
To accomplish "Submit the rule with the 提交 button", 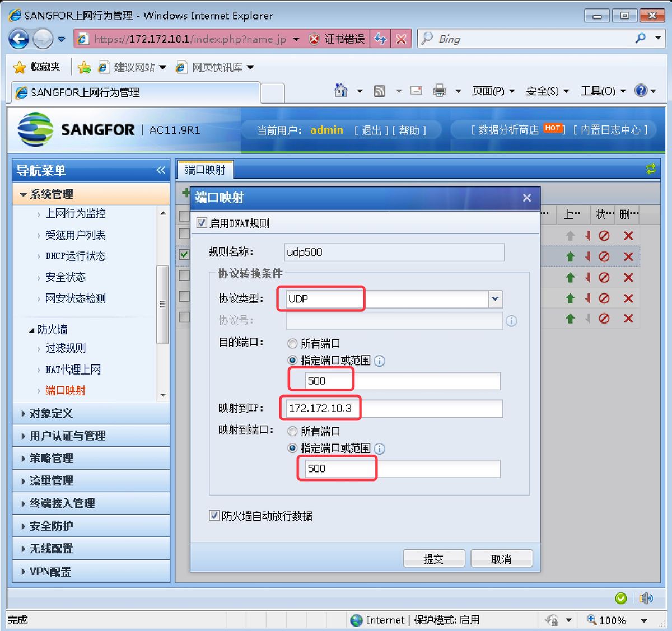I will pos(434,558).
